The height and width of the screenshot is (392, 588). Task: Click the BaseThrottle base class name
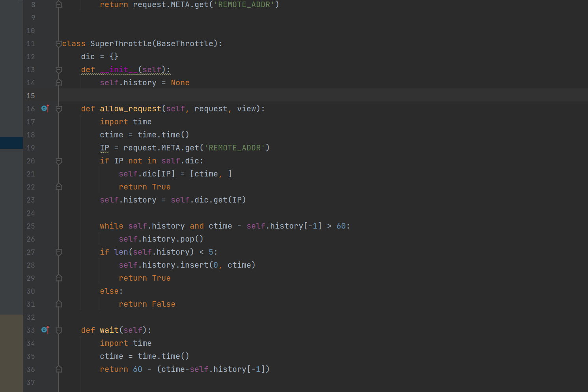[x=185, y=43]
